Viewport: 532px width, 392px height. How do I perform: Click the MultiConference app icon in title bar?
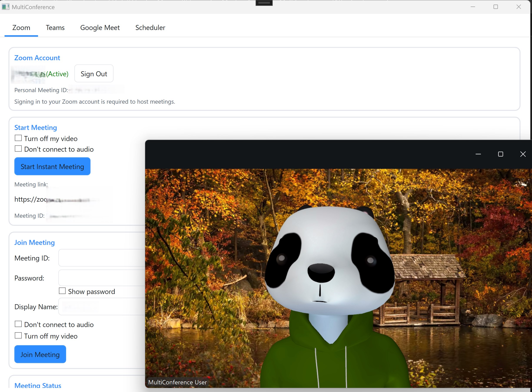tap(5, 7)
